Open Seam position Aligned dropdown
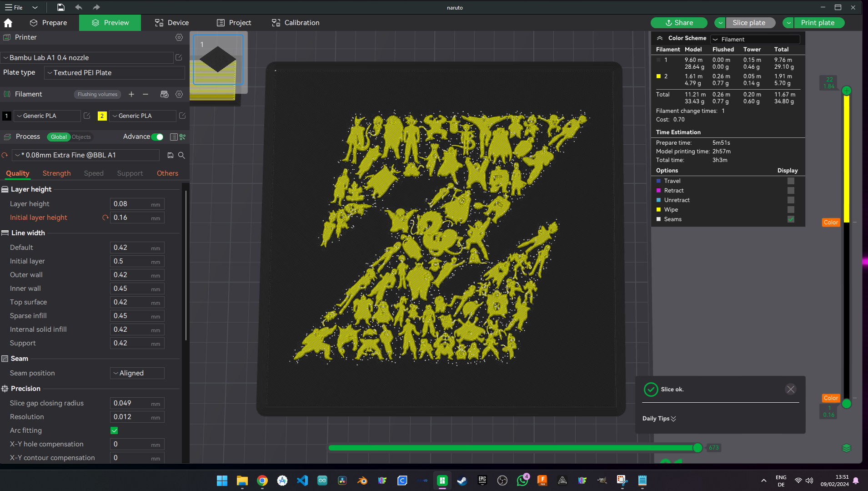This screenshot has height=491, width=868. [x=137, y=373]
